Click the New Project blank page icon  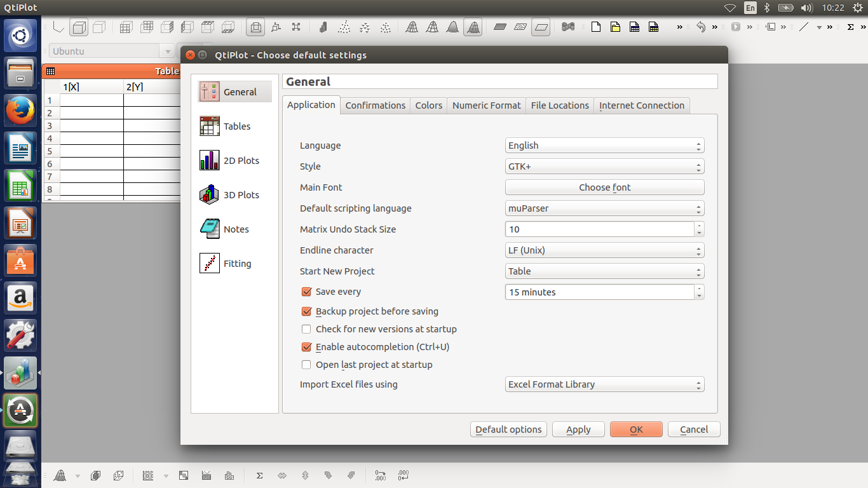(595, 27)
